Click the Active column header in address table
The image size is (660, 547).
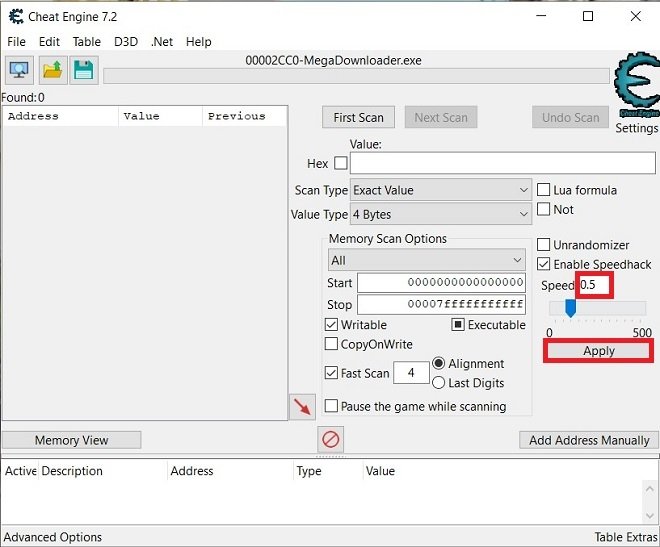tap(21, 471)
